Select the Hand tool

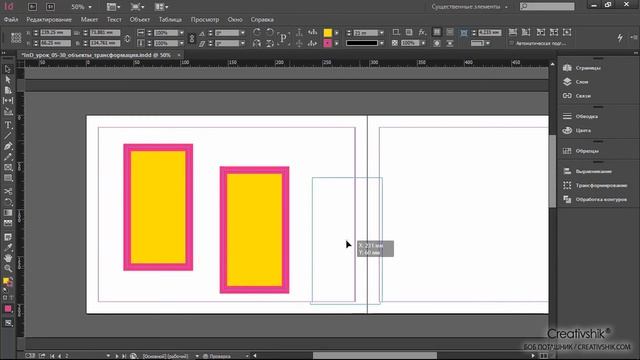(8, 258)
